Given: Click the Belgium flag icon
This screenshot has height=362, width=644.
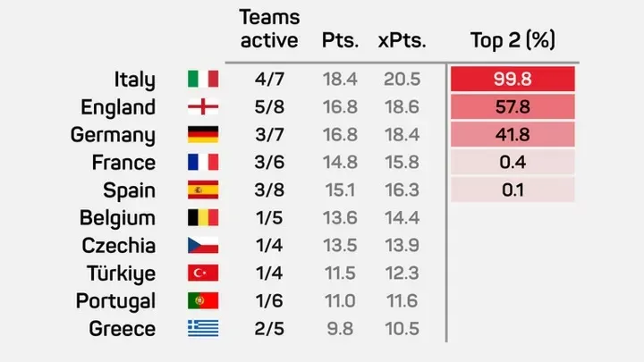Looking at the screenshot, I should pos(203,218).
